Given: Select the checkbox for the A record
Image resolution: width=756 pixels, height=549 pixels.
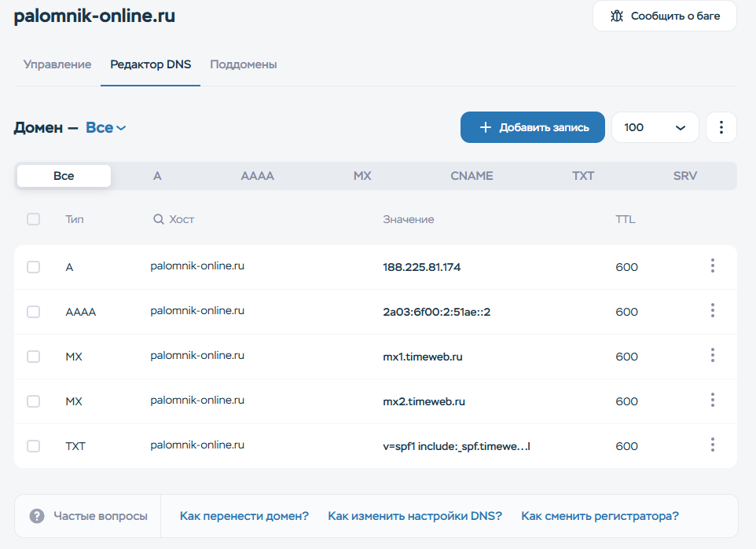Looking at the screenshot, I should click(x=33, y=267).
